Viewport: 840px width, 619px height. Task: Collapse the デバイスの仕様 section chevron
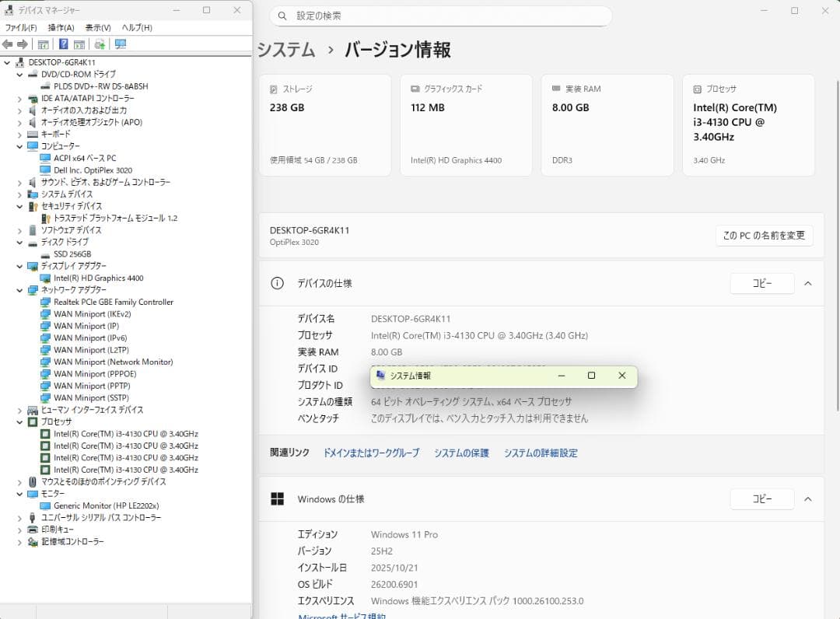[x=807, y=283]
